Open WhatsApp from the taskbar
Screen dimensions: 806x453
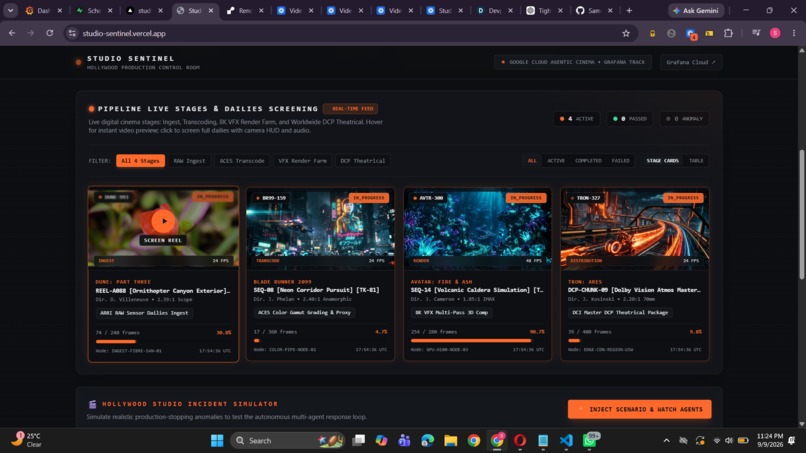pyautogui.click(x=590, y=441)
